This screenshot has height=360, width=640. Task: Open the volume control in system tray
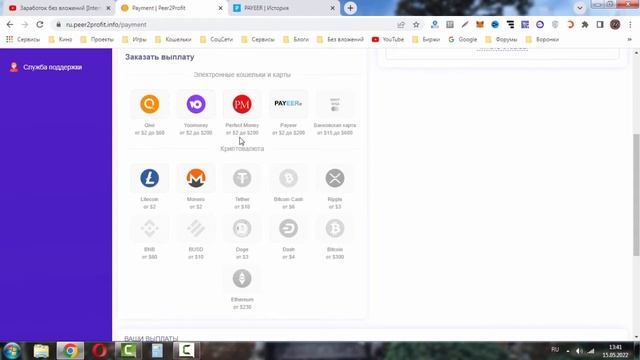point(579,351)
